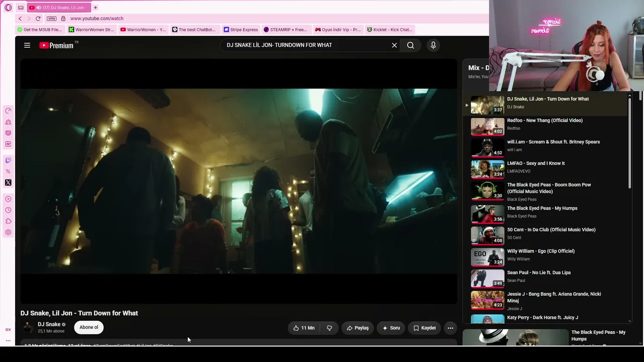
Task: Save the video with Kaydet
Action: 425,328
